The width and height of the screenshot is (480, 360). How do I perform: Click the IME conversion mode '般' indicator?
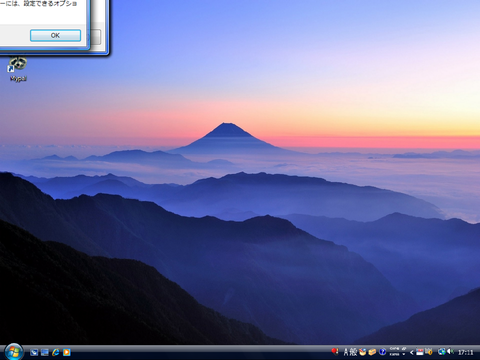353,352
